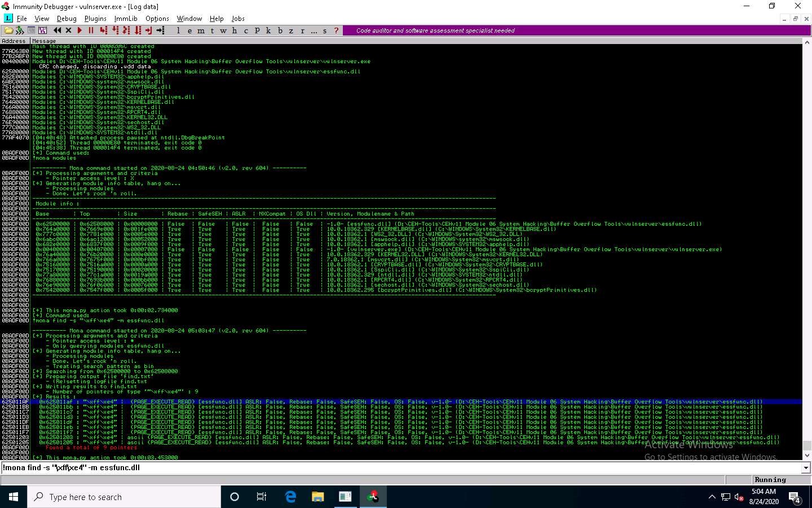Click the L log-window icon by File
812x508 pixels.
click(8, 19)
